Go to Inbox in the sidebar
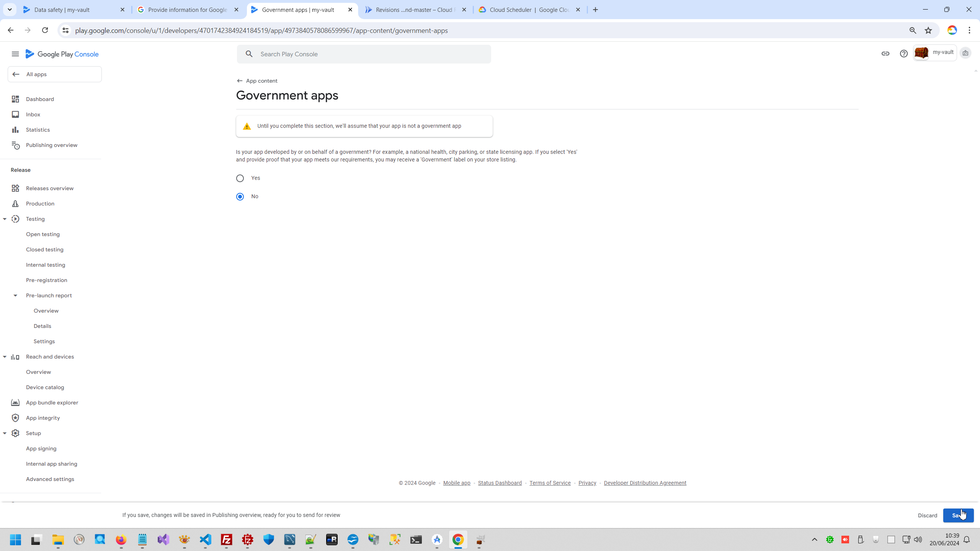Viewport: 980px width, 551px height. pyautogui.click(x=33, y=114)
